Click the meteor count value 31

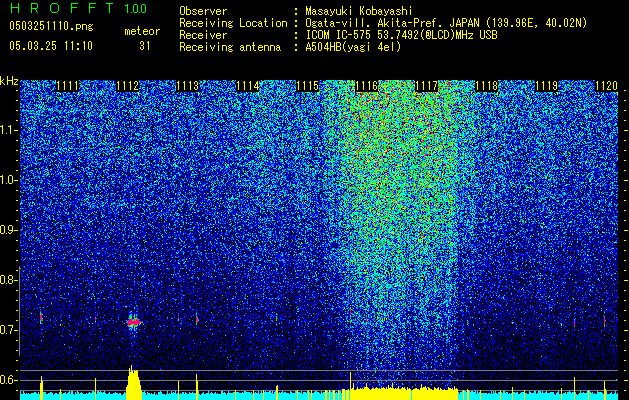145,46
